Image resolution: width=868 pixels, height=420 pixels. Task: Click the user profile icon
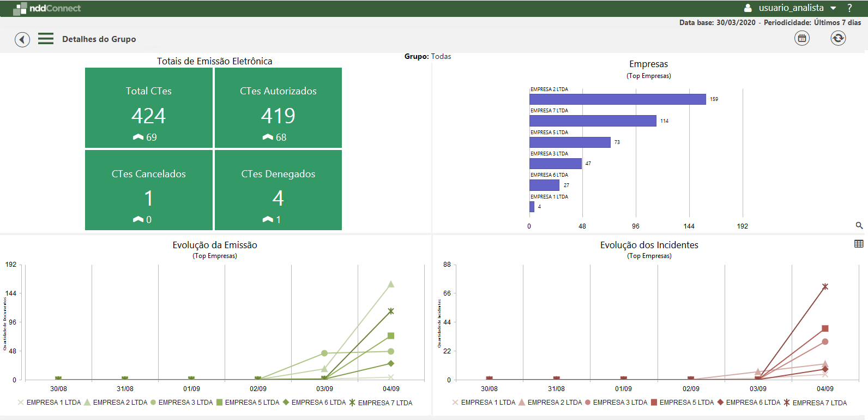tap(748, 8)
